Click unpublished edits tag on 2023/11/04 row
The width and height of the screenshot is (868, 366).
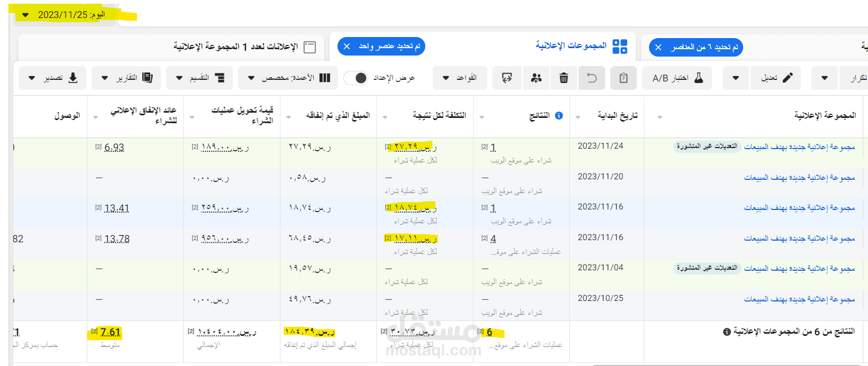[x=707, y=268]
